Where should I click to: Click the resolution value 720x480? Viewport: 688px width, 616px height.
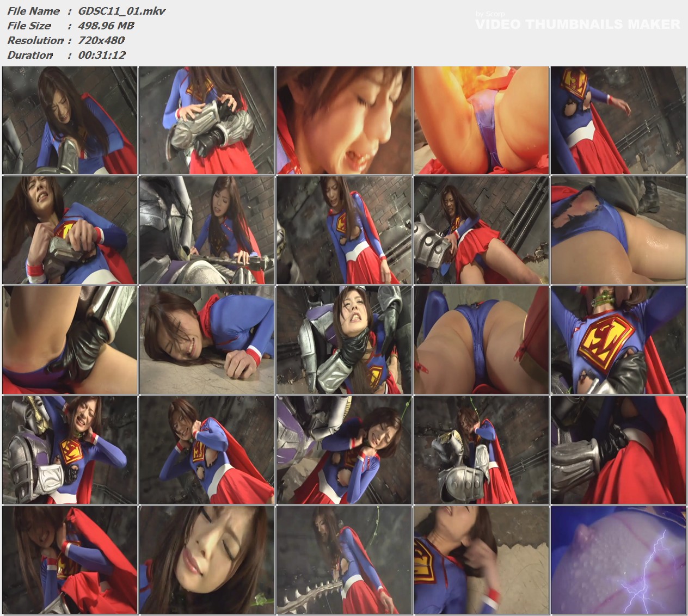pos(101,40)
